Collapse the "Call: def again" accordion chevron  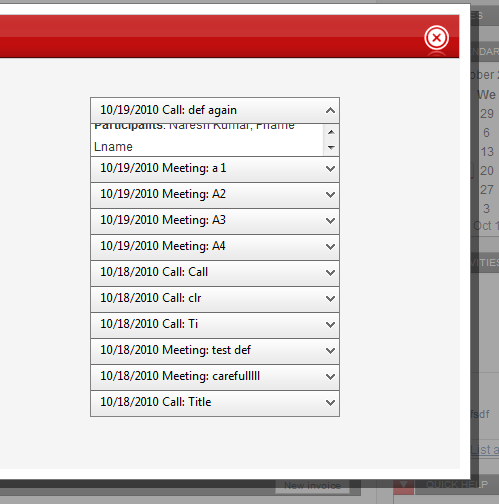pyautogui.click(x=330, y=110)
